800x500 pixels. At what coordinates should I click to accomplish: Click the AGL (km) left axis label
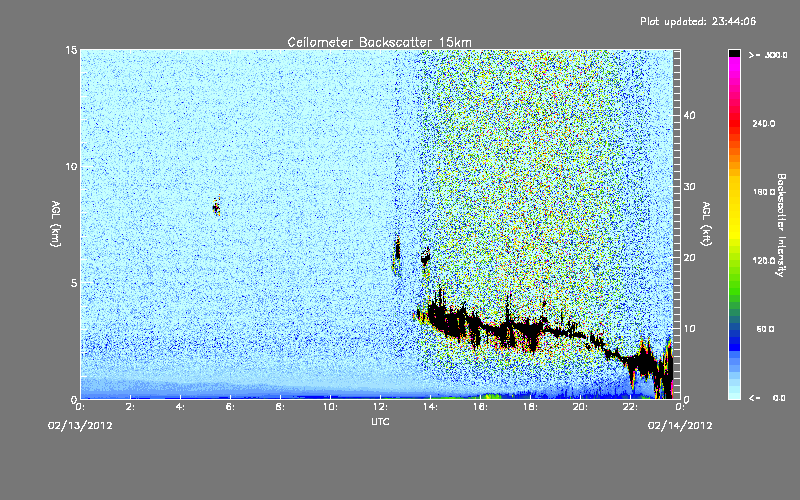[x=56, y=223]
